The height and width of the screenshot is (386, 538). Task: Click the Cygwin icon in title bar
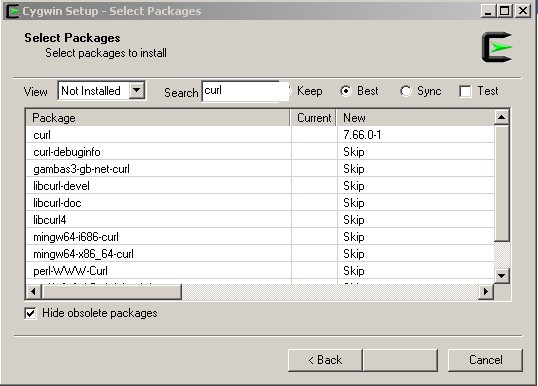pyautogui.click(x=13, y=11)
